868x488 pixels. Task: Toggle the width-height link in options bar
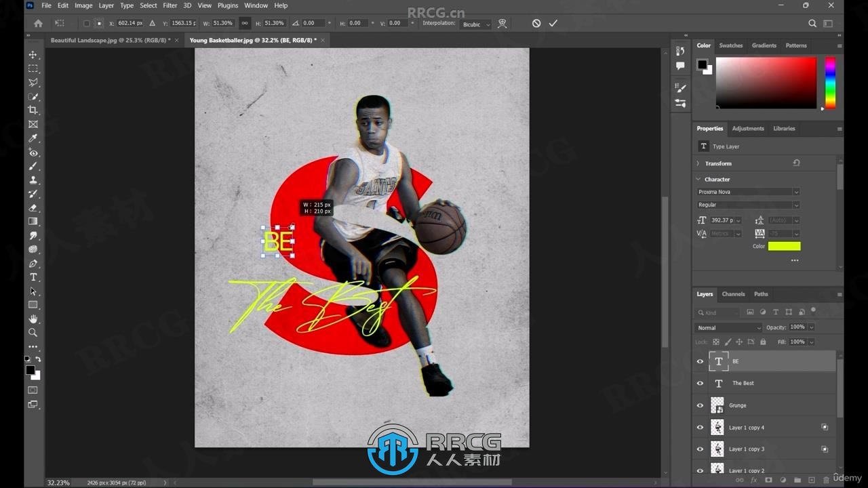click(x=245, y=23)
